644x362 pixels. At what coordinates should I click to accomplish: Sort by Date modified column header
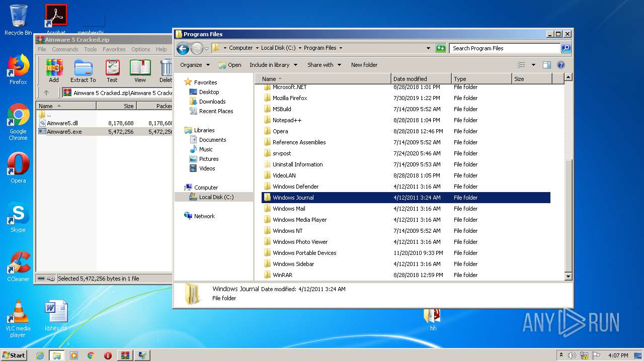tap(421, 79)
